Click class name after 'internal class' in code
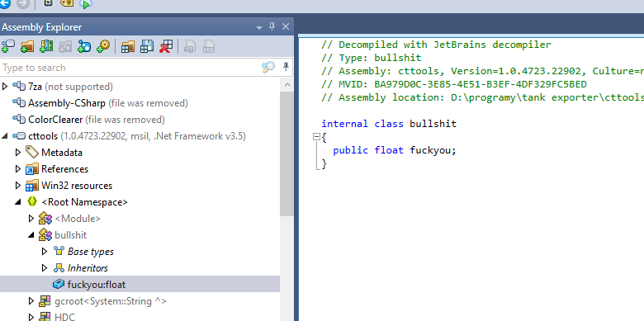Viewport: 644px width, 321px height. (433, 124)
